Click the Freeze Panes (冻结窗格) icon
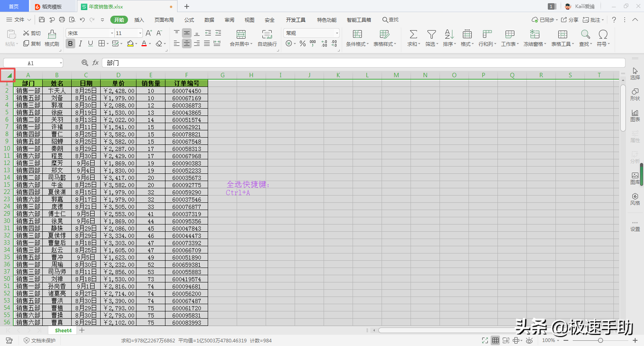 click(x=535, y=35)
